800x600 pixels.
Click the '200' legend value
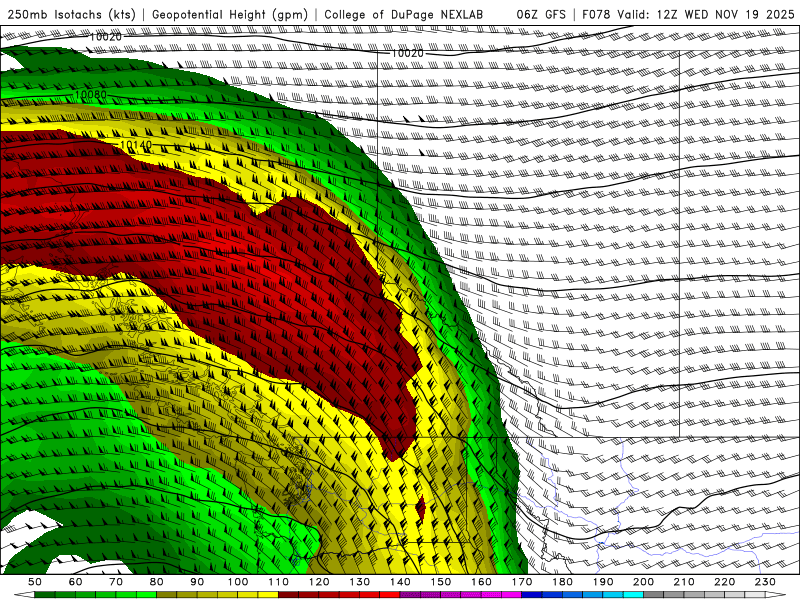[x=643, y=582]
